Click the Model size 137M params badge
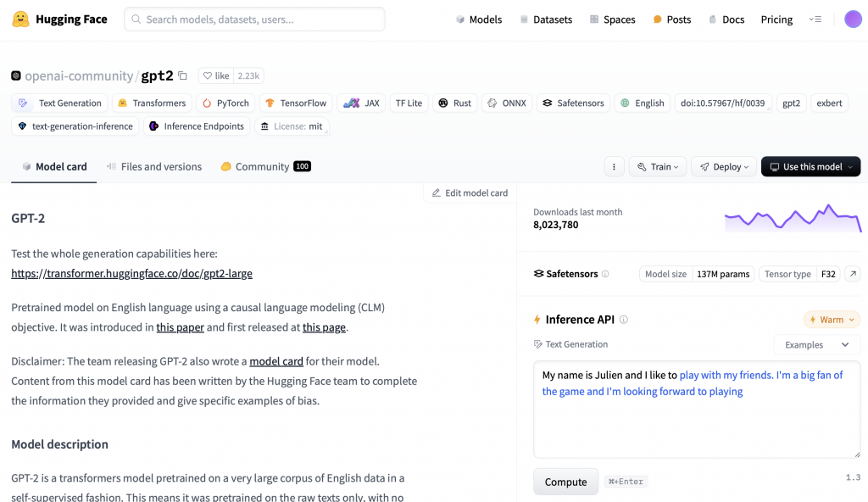Viewport: 868px width, 502px height. click(697, 274)
